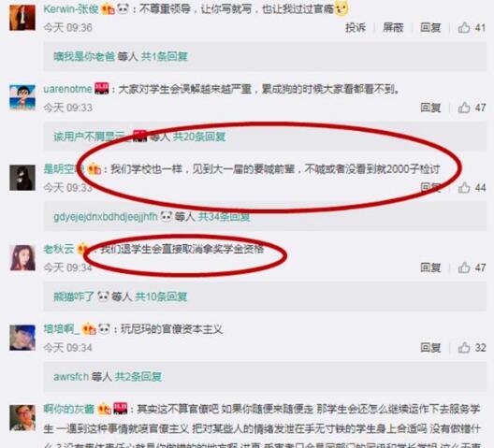Like 老秋云's comment about 奖学金
Image resolution: width=494 pixels, height=448 pixels.
click(x=464, y=267)
